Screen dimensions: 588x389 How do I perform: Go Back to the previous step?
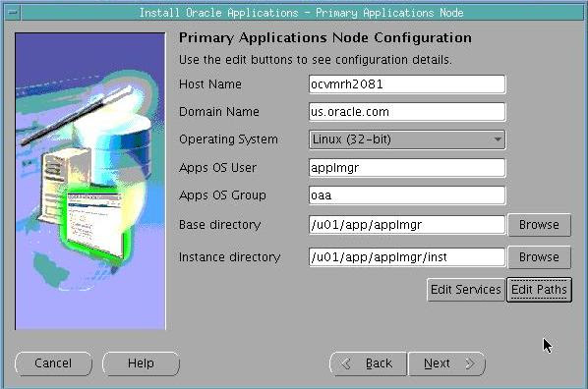point(369,363)
